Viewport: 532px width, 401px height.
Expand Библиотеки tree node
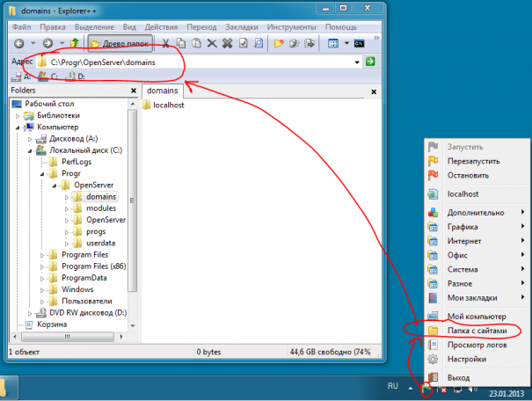click(x=18, y=116)
